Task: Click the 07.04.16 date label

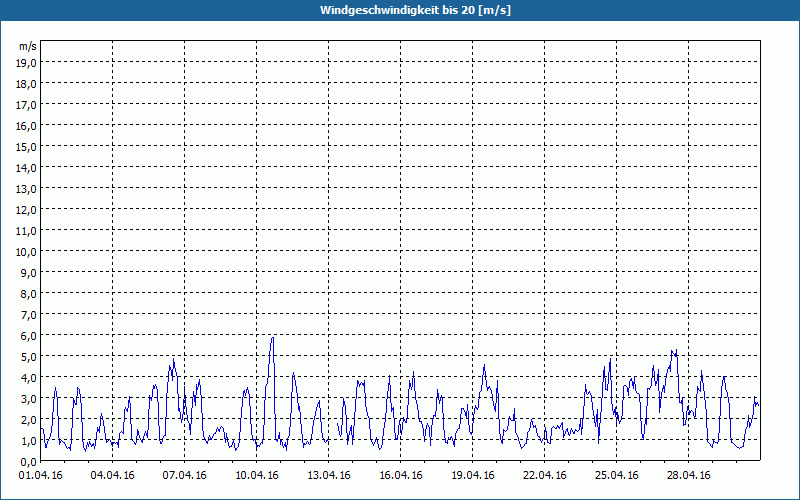Action: 185,476
